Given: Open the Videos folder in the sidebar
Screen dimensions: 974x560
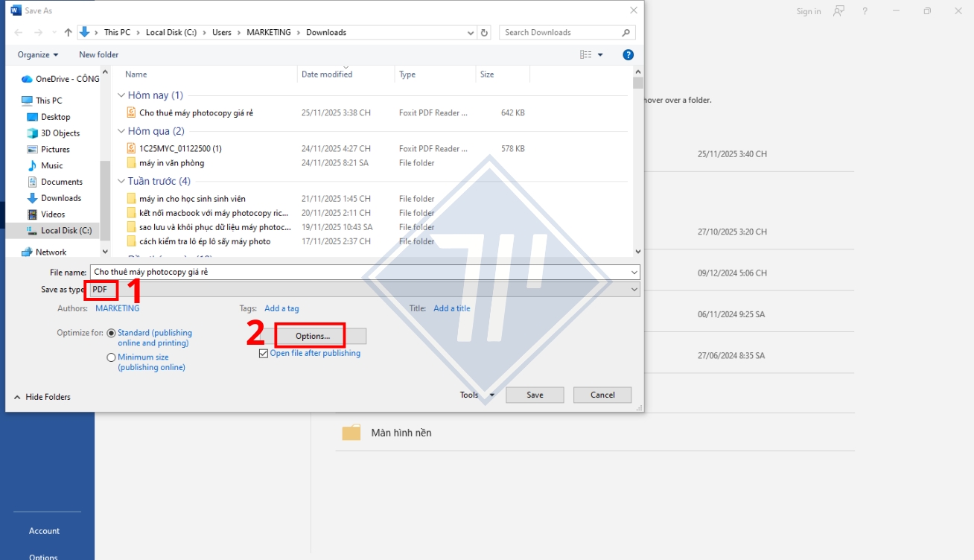Looking at the screenshot, I should tap(51, 214).
